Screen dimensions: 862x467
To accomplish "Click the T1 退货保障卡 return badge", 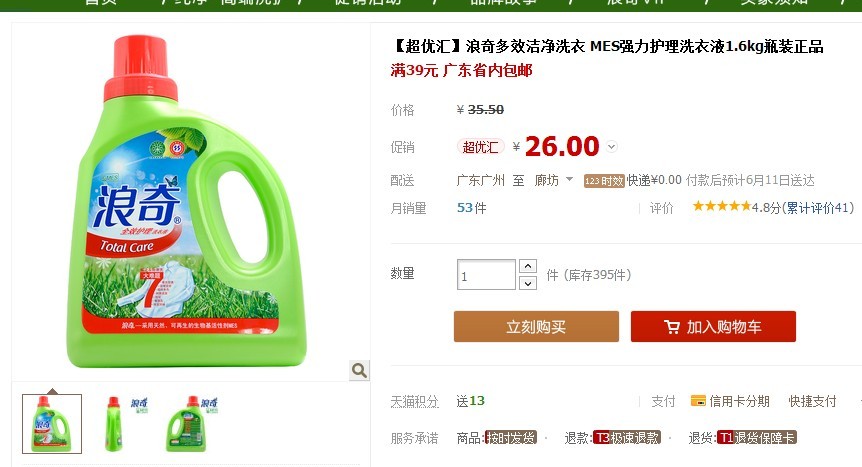I will [757, 438].
